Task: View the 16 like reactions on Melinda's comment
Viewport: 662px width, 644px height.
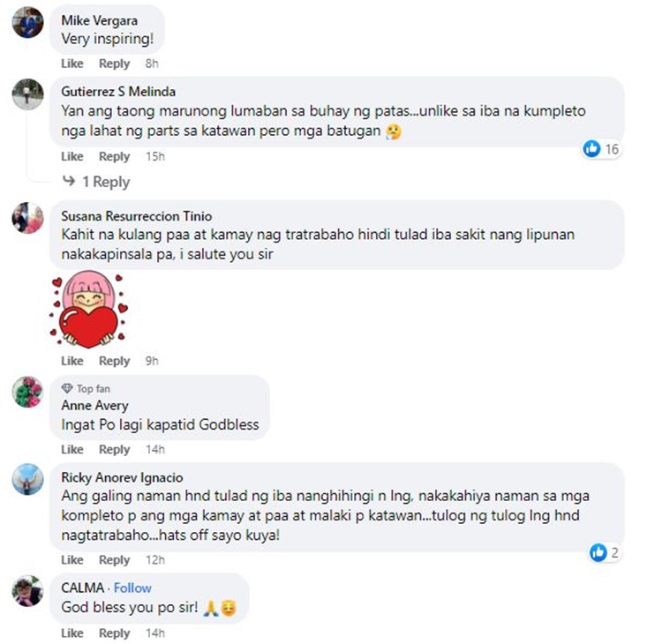Action: (x=600, y=148)
